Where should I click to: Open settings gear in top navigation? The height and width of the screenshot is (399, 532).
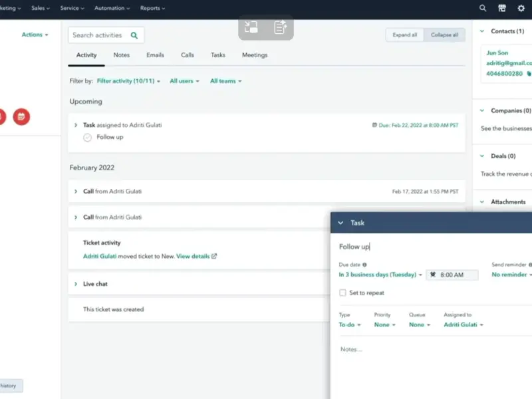tap(521, 8)
